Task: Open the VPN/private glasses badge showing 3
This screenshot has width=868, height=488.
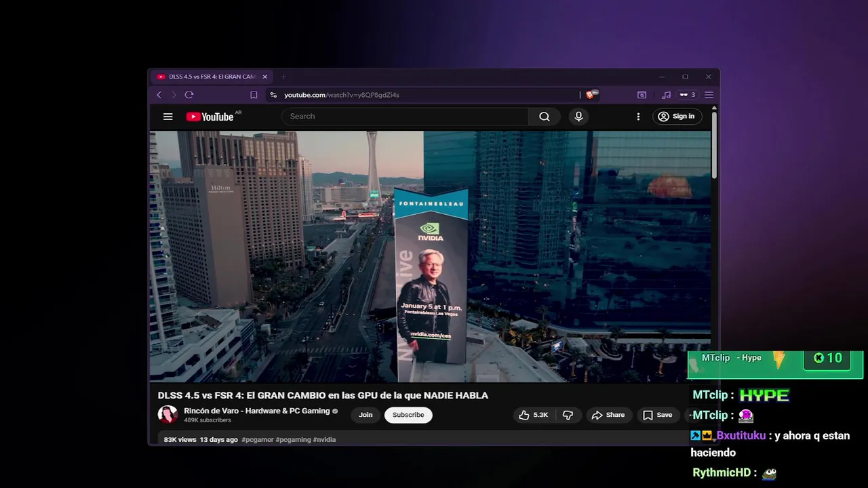Action: [x=688, y=95]
